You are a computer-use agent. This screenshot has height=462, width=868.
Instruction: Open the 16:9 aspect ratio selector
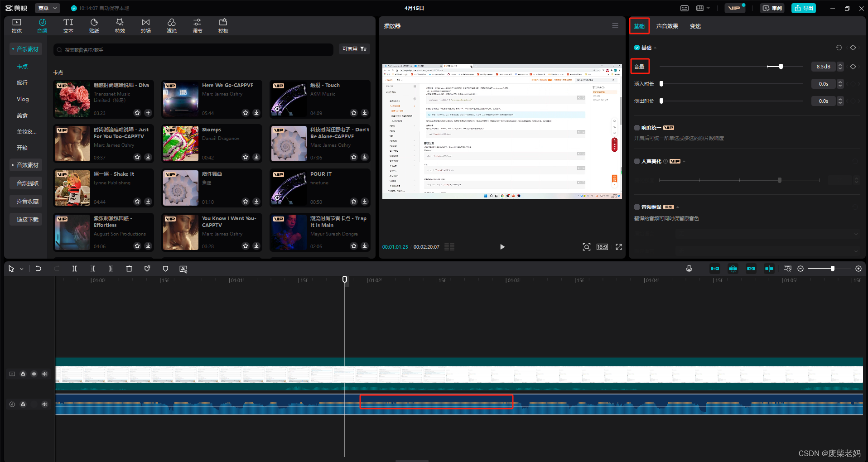(602, 247)
